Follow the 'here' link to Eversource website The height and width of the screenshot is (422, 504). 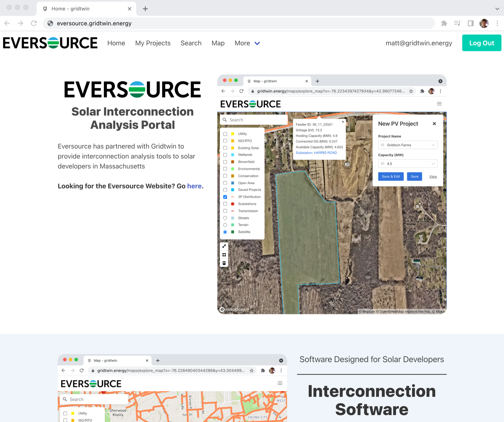tap(194, 186)
